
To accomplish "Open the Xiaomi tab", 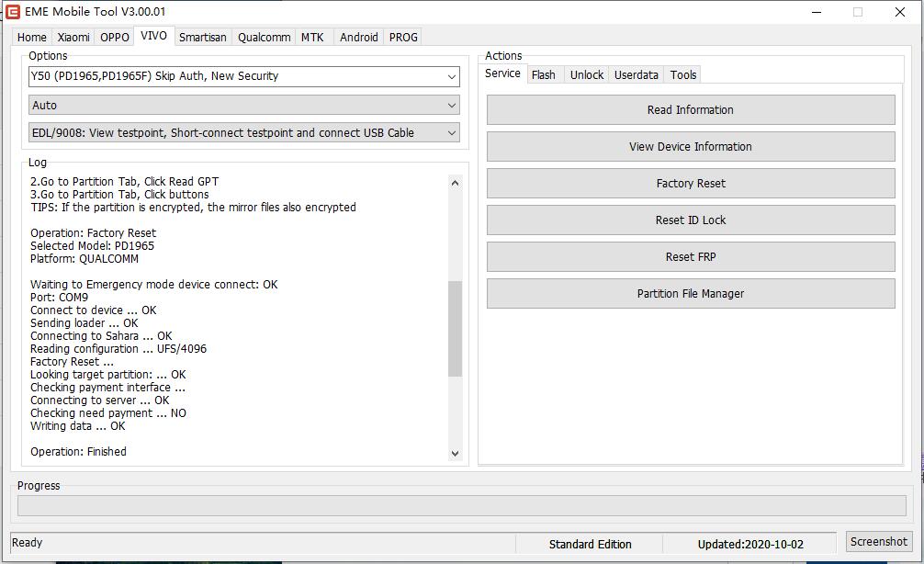I will (73, 37).
